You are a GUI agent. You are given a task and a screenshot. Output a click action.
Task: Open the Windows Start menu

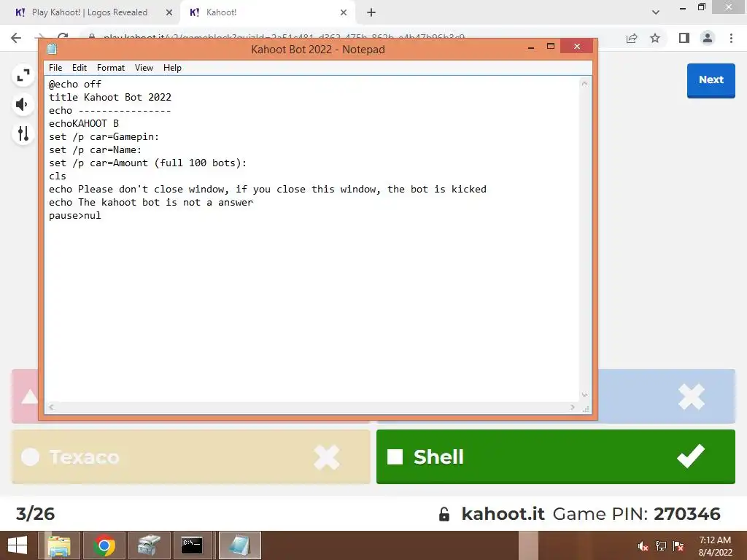[18, 545]
